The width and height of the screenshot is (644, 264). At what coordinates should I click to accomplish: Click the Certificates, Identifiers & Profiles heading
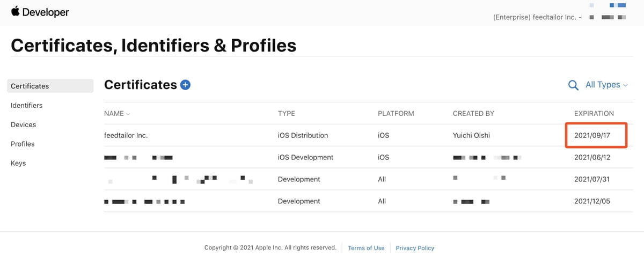coord(153,45)
